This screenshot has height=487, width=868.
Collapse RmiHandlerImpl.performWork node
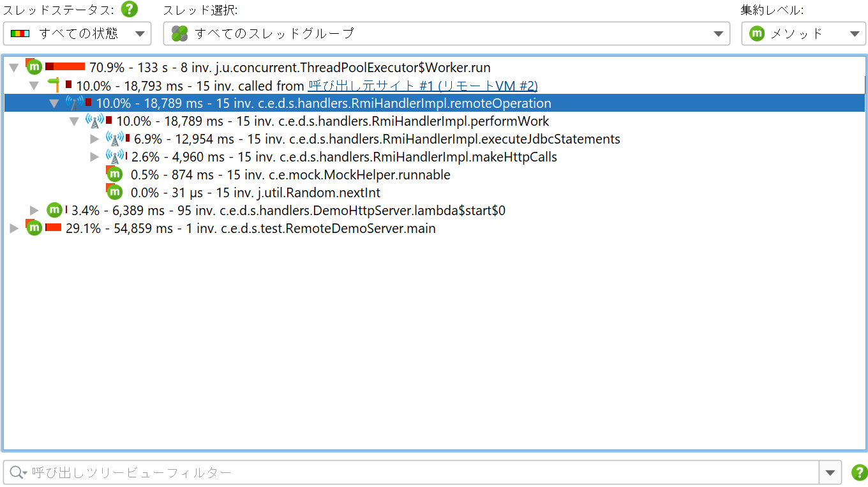point(74,121)
